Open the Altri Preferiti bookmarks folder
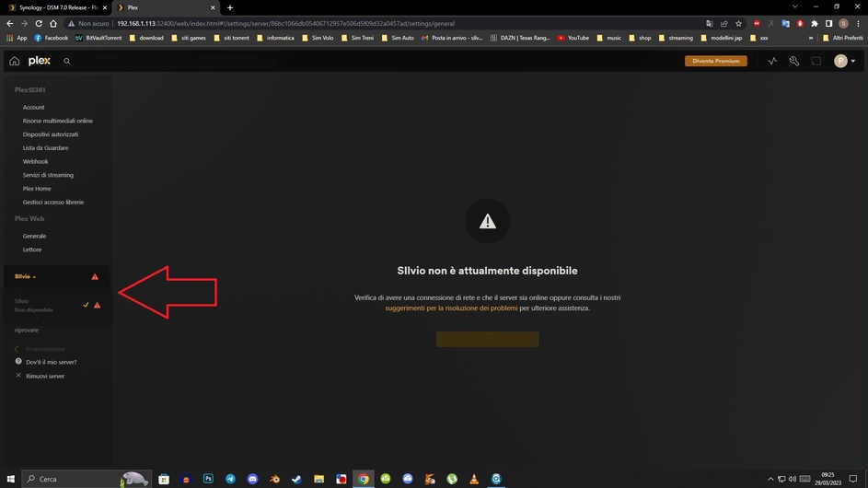 (843, 38)
